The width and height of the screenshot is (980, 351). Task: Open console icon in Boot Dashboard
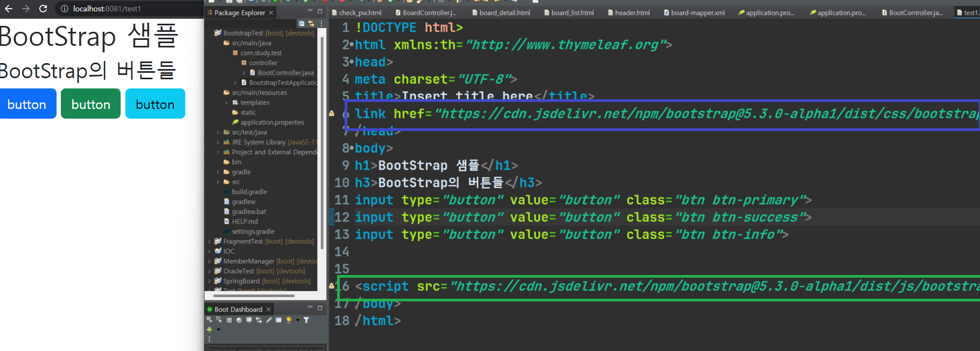click(x=249, y=320)
